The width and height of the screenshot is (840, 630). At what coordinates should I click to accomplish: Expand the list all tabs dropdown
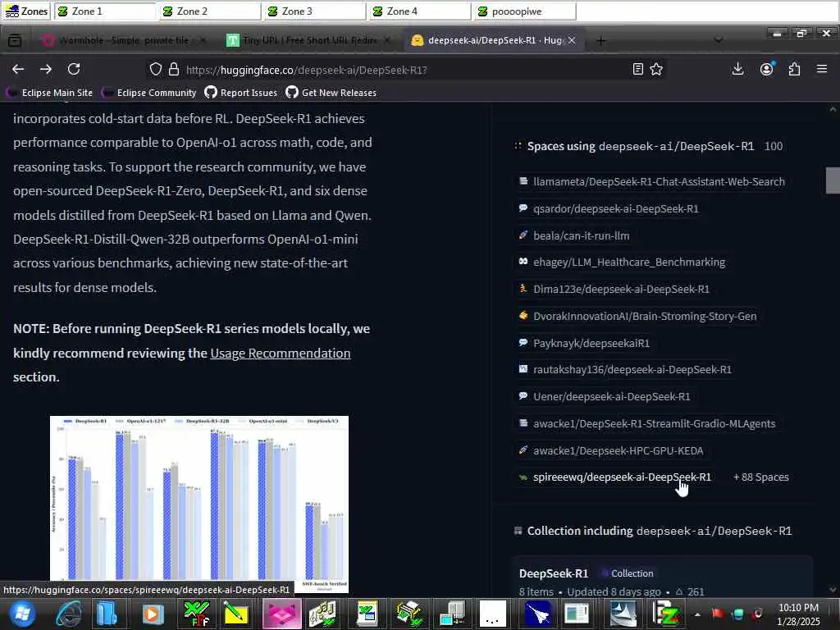coord(719,40)
